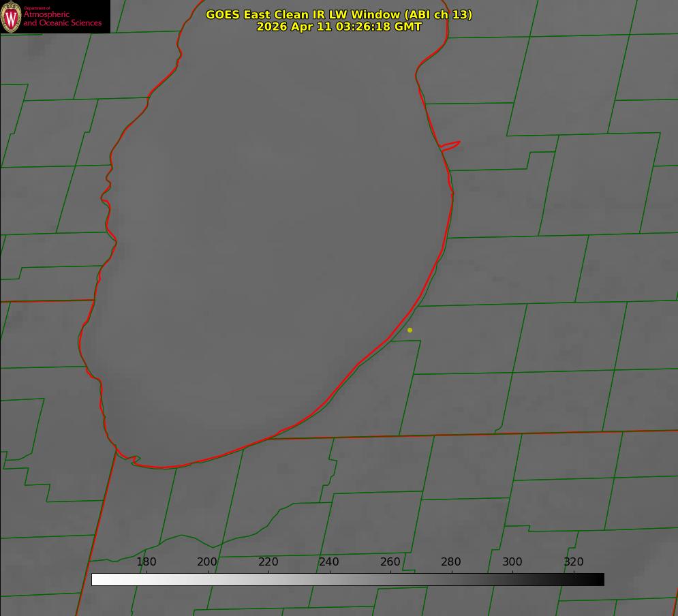Viewport: 678px width, 616px height.
Task: Click the 260 colorbar tick label
Action: pos(390,561)
